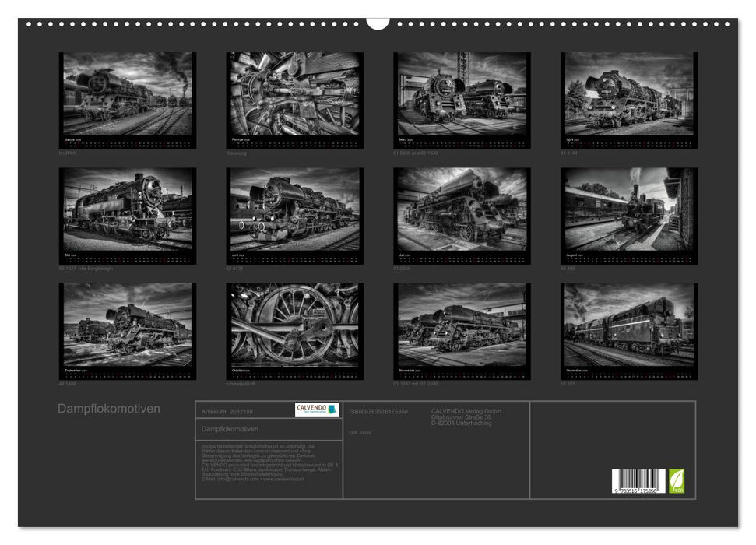Click the CALVENDO logo

coord(317,410)
